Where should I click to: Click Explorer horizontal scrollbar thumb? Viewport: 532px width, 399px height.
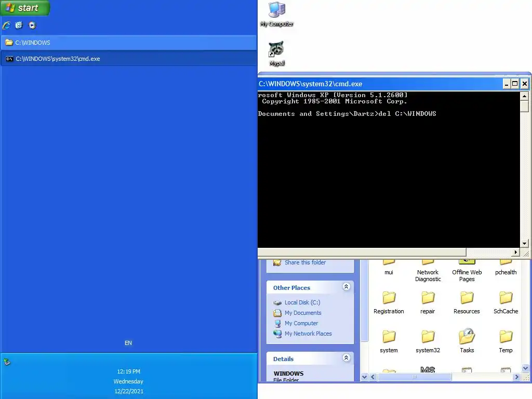point(414,377)
